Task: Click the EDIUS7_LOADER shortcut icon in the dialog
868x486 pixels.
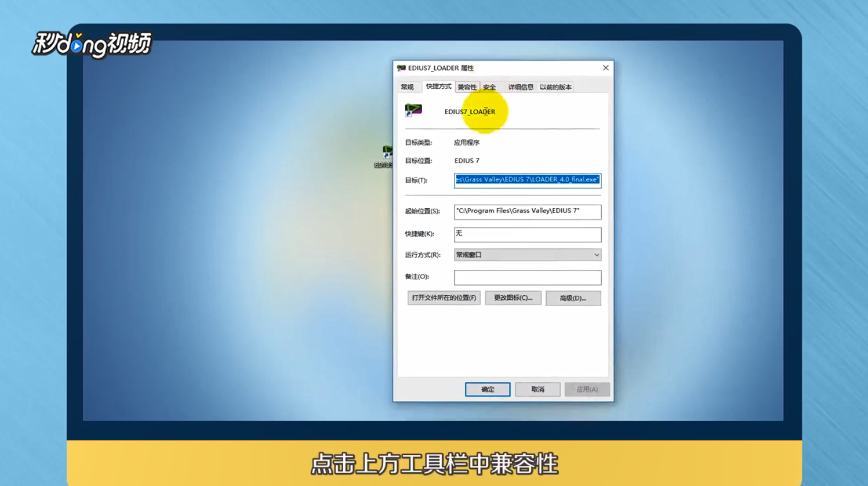Action: coord(413,110)
